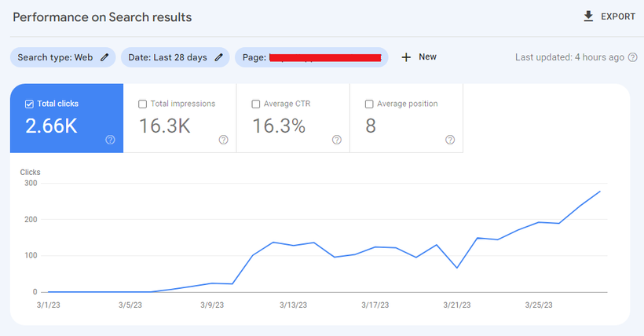Enable the Average CTR checkbox

256,104
